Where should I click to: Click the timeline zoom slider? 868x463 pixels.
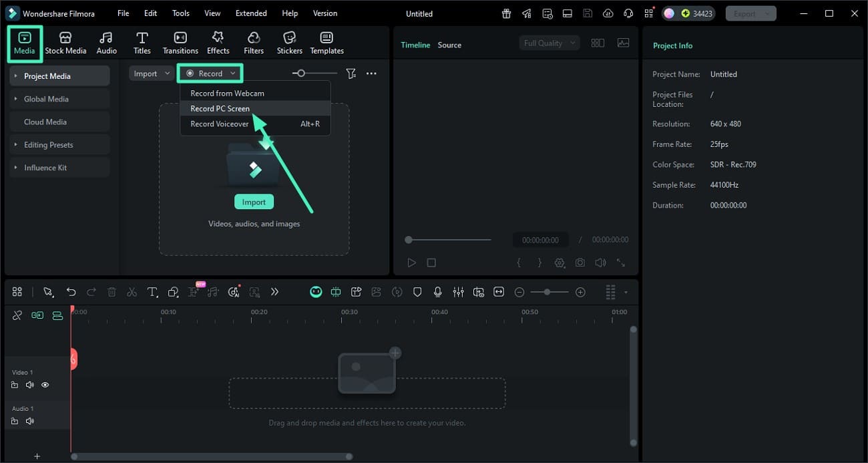[550, 292]
